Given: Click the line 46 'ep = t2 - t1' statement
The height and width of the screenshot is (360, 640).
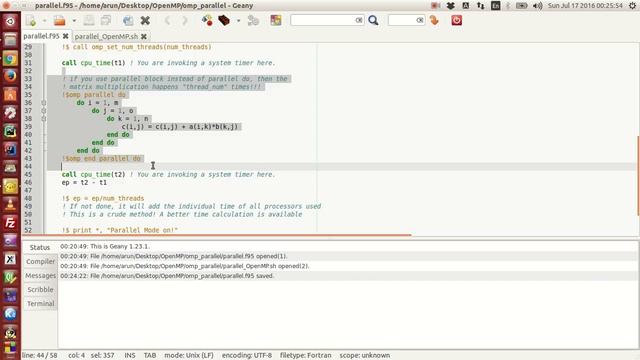Looking at the screenshot, I should 84,182.
